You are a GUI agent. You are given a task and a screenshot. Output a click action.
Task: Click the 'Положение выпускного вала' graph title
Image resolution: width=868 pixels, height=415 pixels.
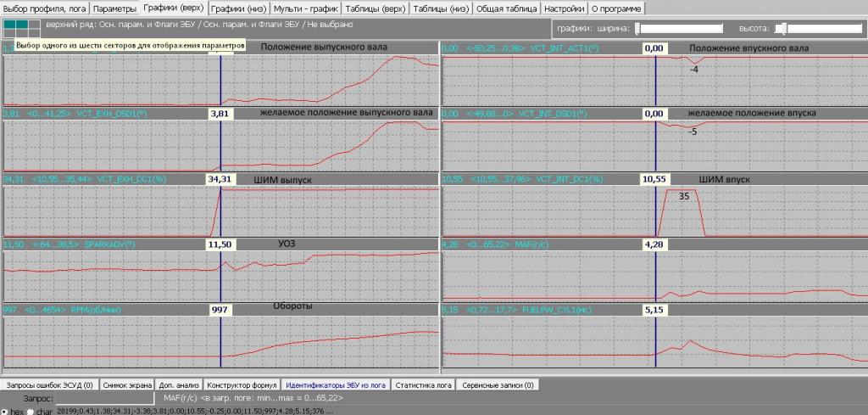(324, 48)
